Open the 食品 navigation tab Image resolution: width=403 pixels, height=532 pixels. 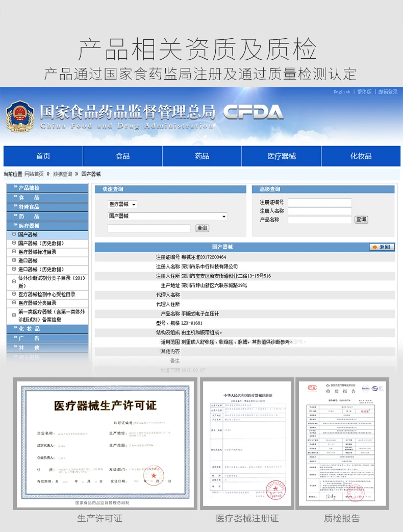tap(122, 156)
